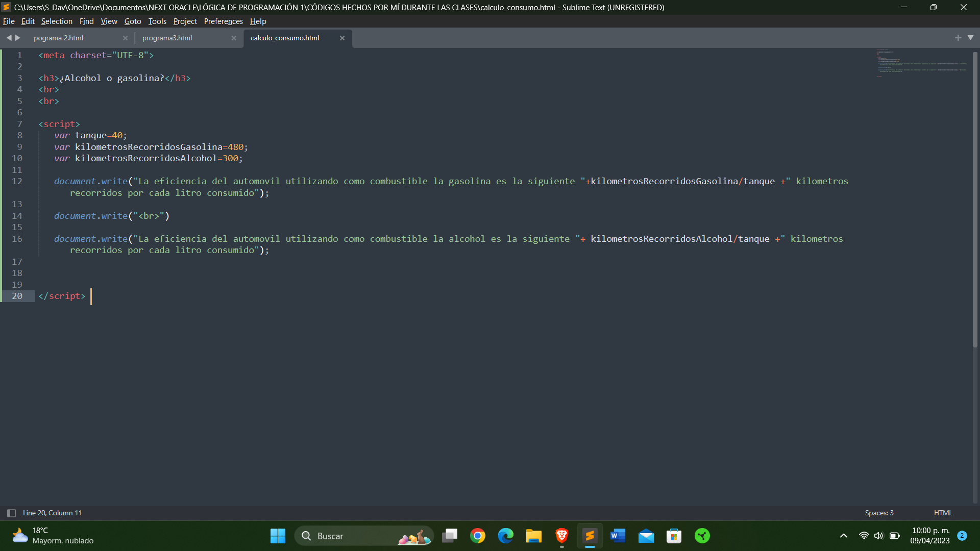This screenshot has height=551, width=980.
Task: Switch to the programa3.html tab
Action: [x=167, y=38]
